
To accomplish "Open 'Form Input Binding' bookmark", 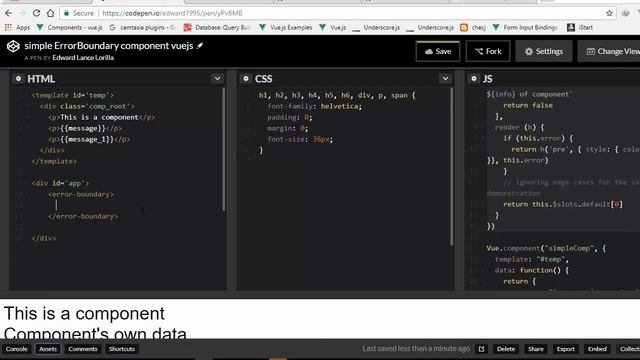I will click(525, 27).
